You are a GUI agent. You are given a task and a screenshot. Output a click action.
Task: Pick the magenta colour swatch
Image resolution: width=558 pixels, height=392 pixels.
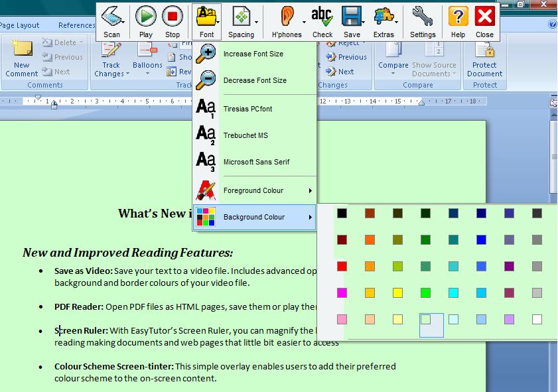(x=342, y=293)
